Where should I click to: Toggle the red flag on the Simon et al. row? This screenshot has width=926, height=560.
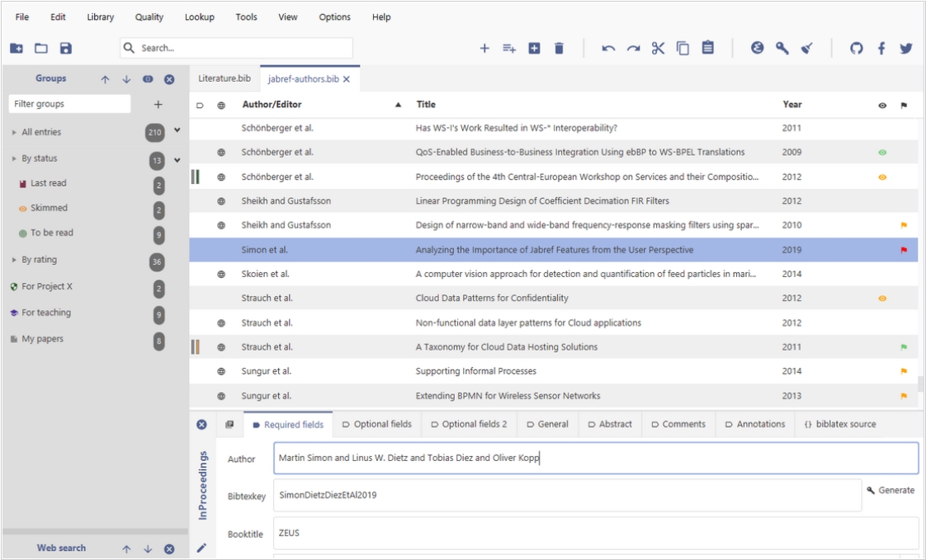coord(904,250)
